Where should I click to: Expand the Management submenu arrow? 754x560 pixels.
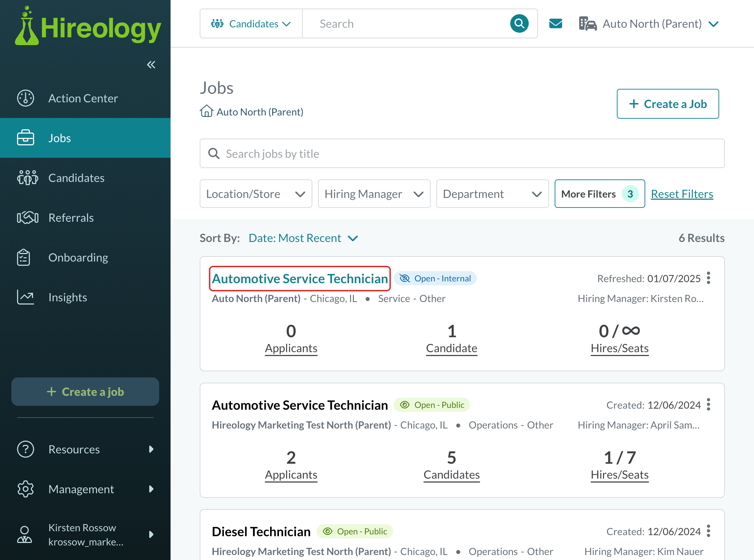(x=151, y=489)
